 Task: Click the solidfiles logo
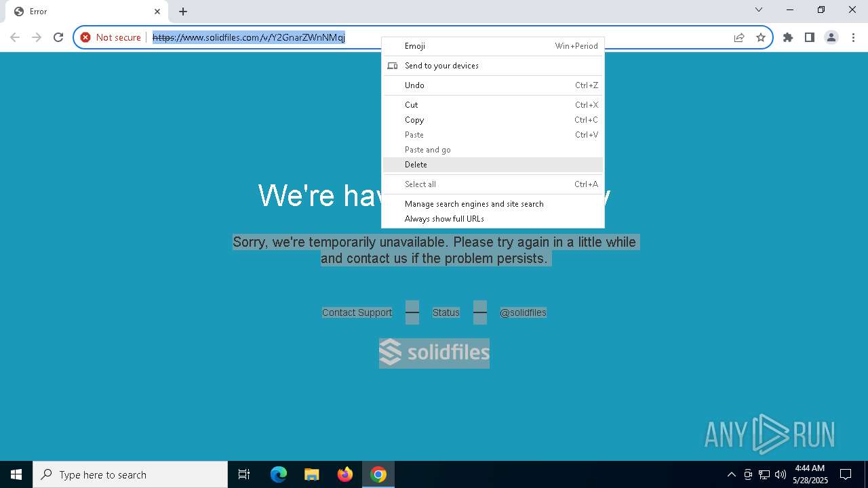point(434,353)
